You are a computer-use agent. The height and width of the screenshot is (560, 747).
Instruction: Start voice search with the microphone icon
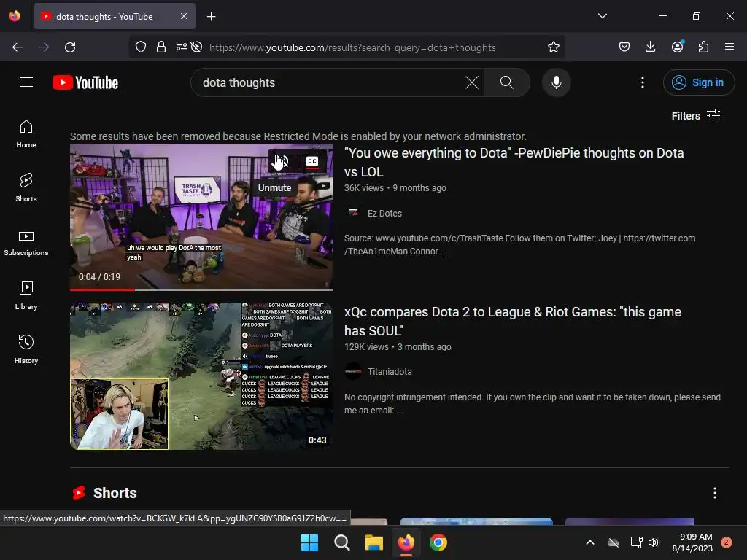pyautogui.click(x=556, y=82)
